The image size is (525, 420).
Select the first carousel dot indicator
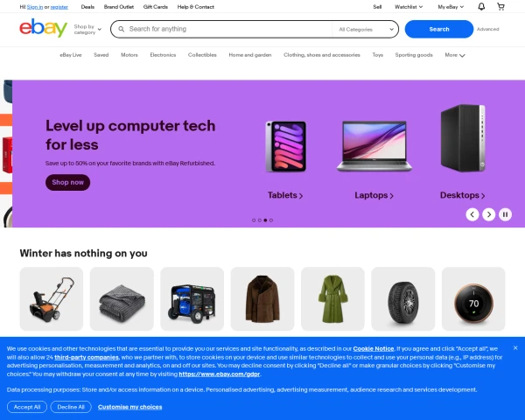click(254, 220)
